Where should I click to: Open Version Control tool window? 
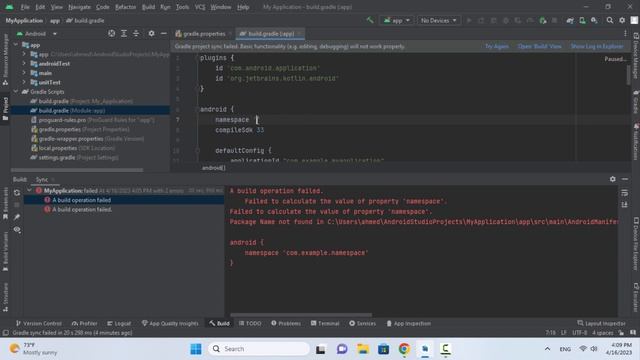pos(38,323)
